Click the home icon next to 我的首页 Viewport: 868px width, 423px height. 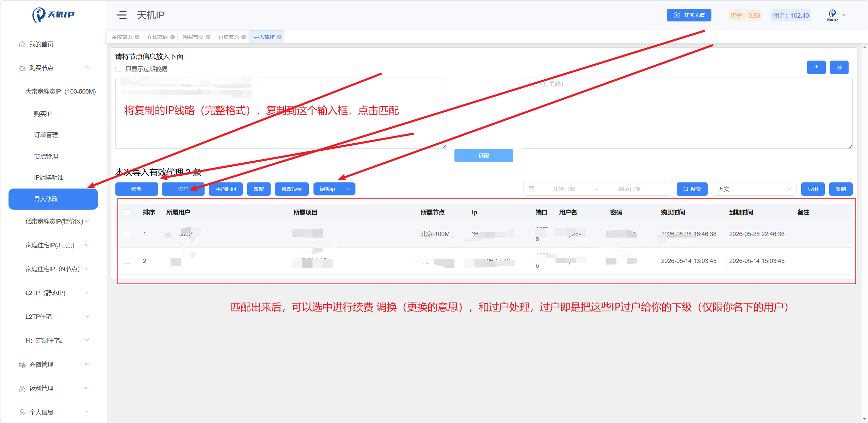pos(22,44)
